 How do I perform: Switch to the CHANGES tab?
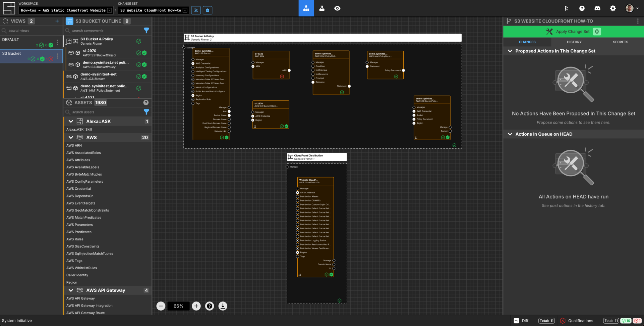click(x=527, y=42)
